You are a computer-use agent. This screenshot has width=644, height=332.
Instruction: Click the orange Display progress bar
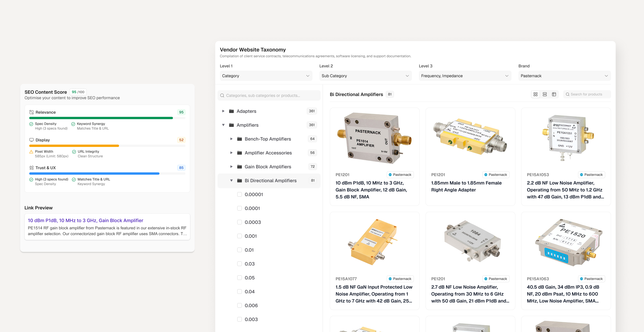tap(74, 146)
